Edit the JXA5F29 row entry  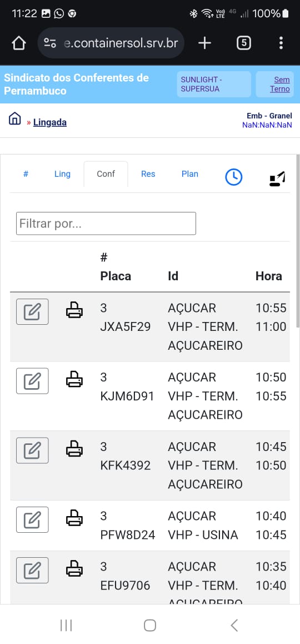click(32, 312)
